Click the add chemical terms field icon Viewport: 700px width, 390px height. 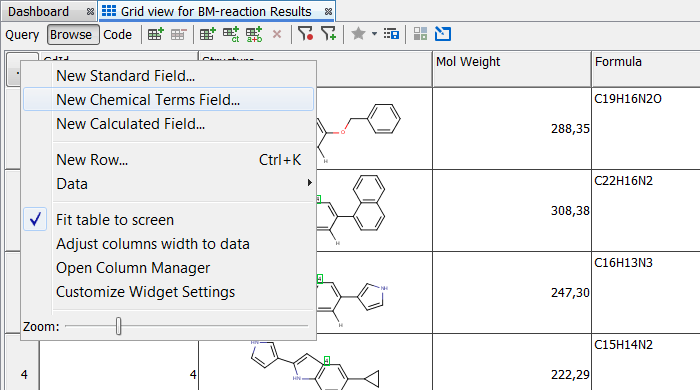231,34
